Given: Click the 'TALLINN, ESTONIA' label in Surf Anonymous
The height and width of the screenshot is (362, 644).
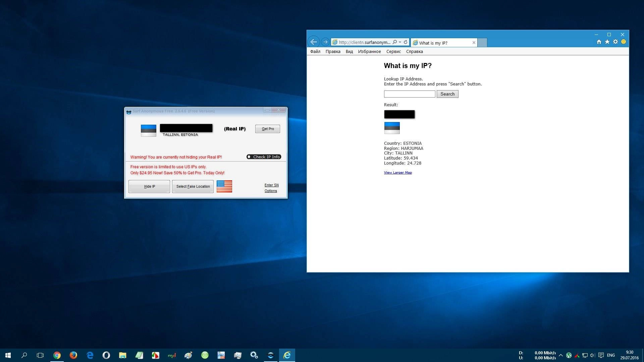Looking at the screenshot, I should [180, 134].
